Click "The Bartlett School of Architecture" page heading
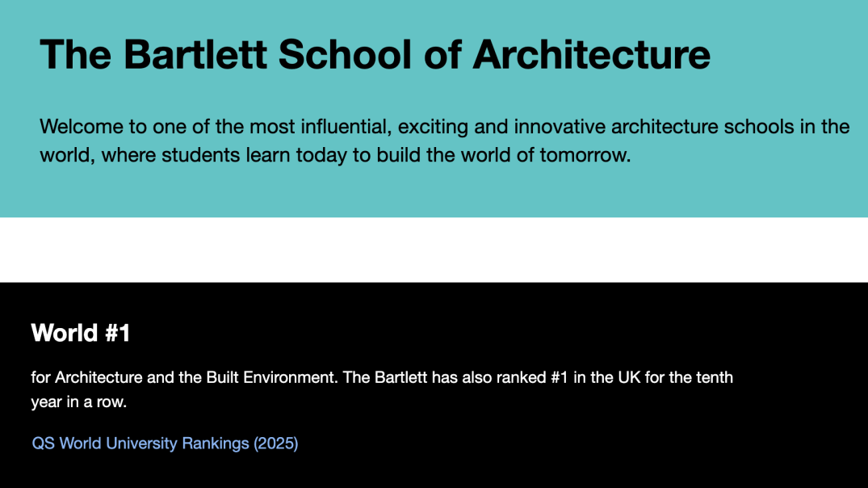This screenshot has height=488, width=868. click(375, 54)
